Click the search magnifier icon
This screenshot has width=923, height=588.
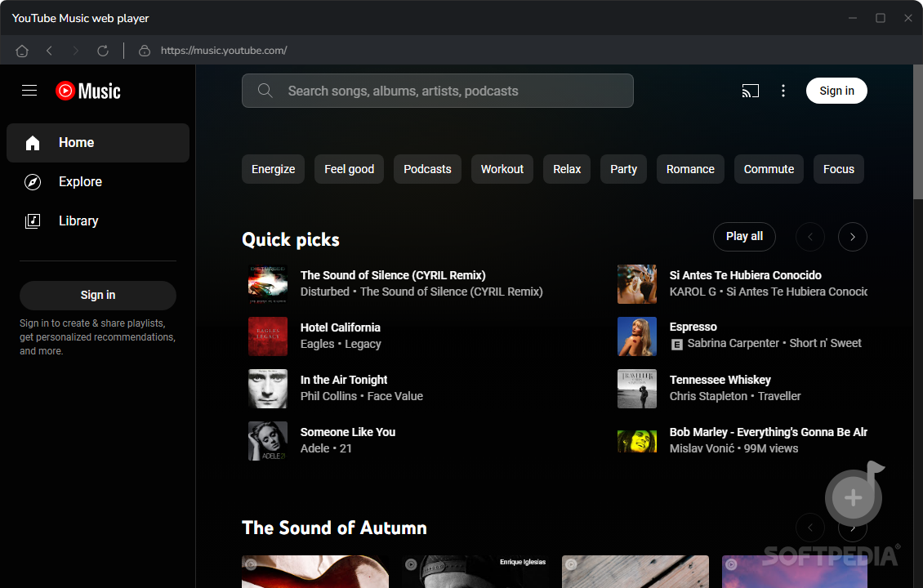point(265,91)
